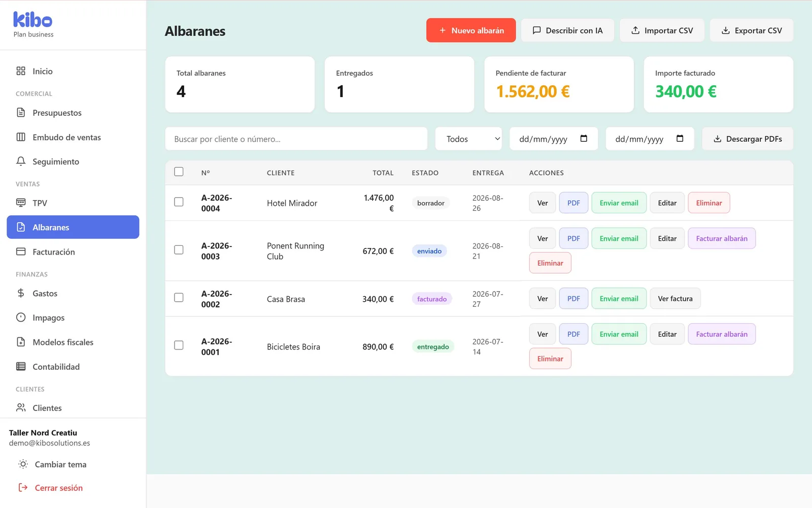The image size is (812, 508).
Task: Click Facturar albarán for Ponent Running Club
Action: point(722,238)
